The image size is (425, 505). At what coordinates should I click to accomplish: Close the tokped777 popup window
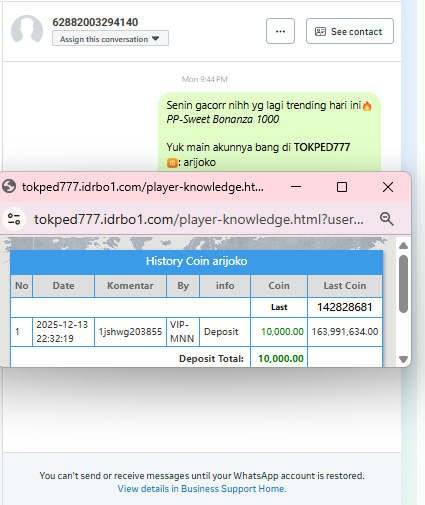click(x=388, y=187)
